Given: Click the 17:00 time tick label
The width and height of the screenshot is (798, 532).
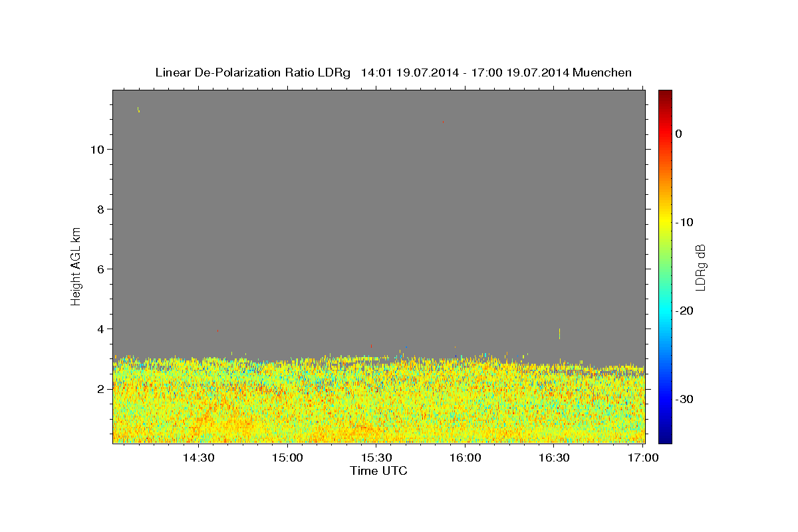Looking at the screenshot, I should pyautogui.click(x=643, y=458).
